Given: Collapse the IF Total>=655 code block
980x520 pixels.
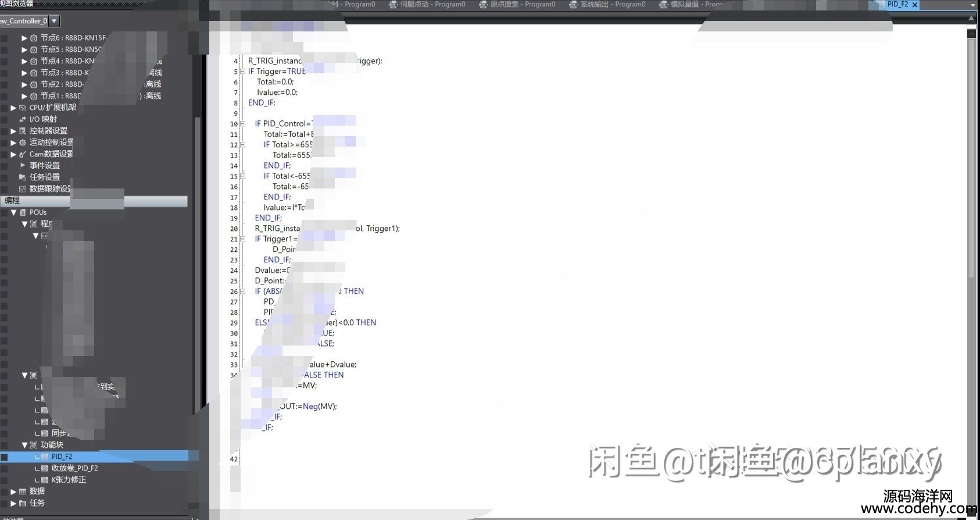Looking at the screenshot, I should pos(242,145).
